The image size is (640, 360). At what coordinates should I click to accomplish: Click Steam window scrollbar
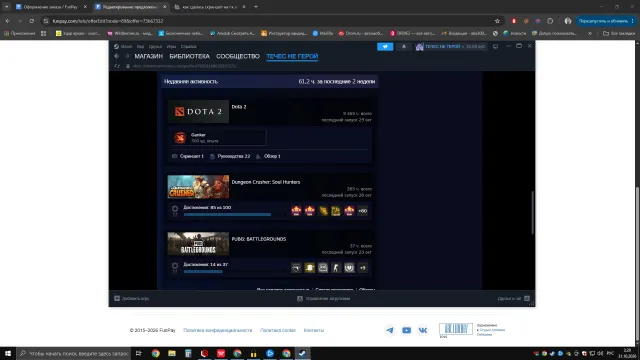pyautogui.click(x=533, y=212)
